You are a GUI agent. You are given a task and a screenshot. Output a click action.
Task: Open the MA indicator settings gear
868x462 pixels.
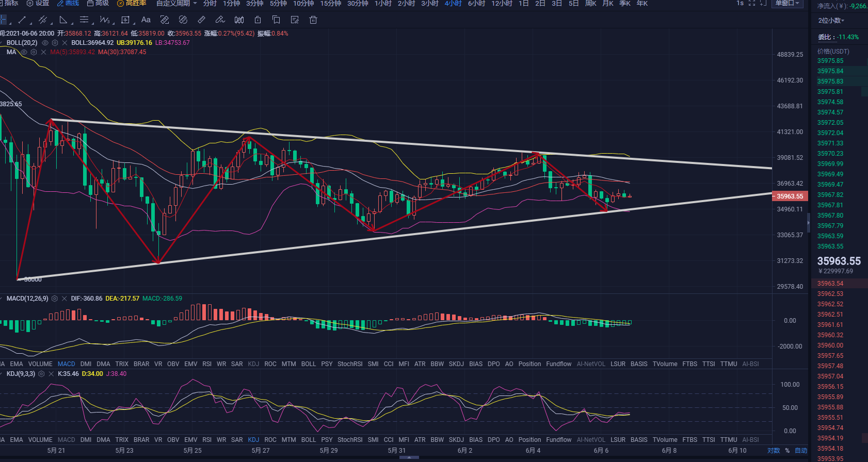(34, 52)
